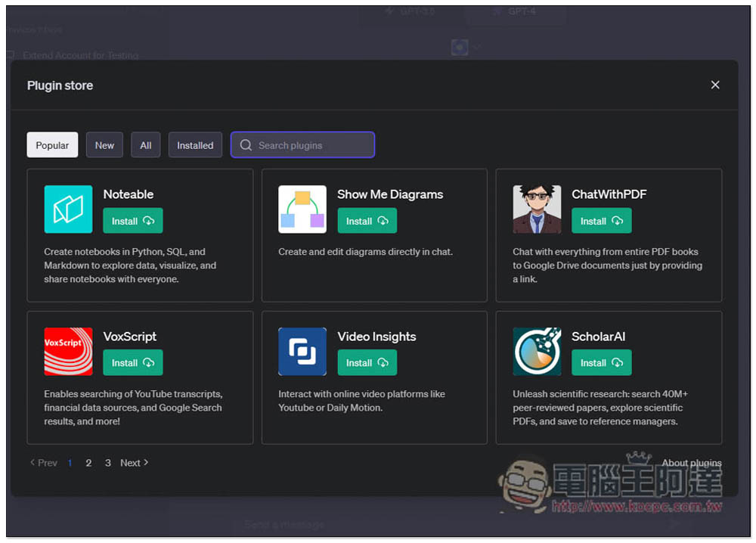Open the About plugins link

pos(692,463)
